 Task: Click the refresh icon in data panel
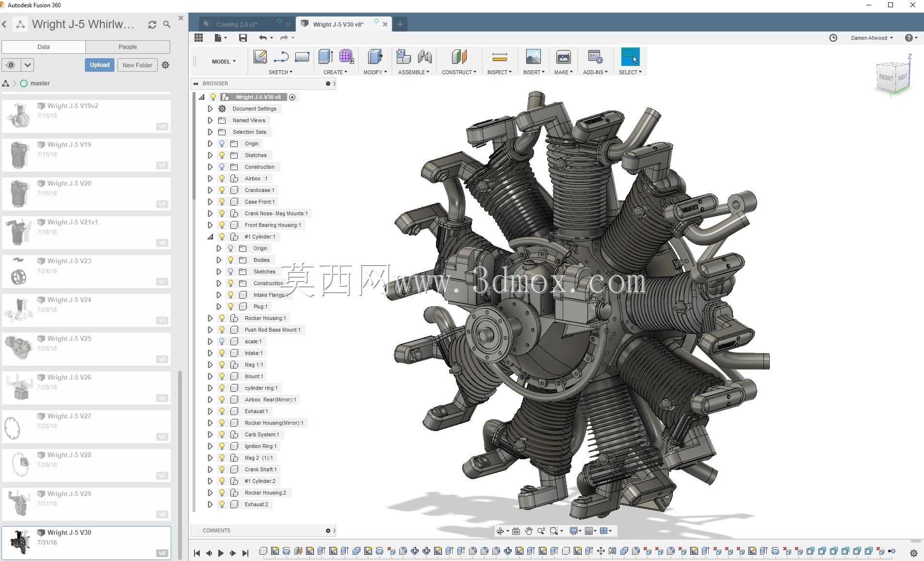point(152,24)
